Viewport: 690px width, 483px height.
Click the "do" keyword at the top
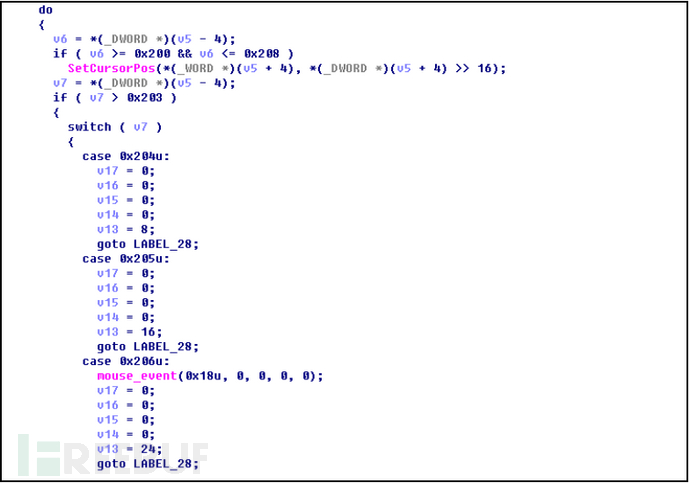click(45, 10)
